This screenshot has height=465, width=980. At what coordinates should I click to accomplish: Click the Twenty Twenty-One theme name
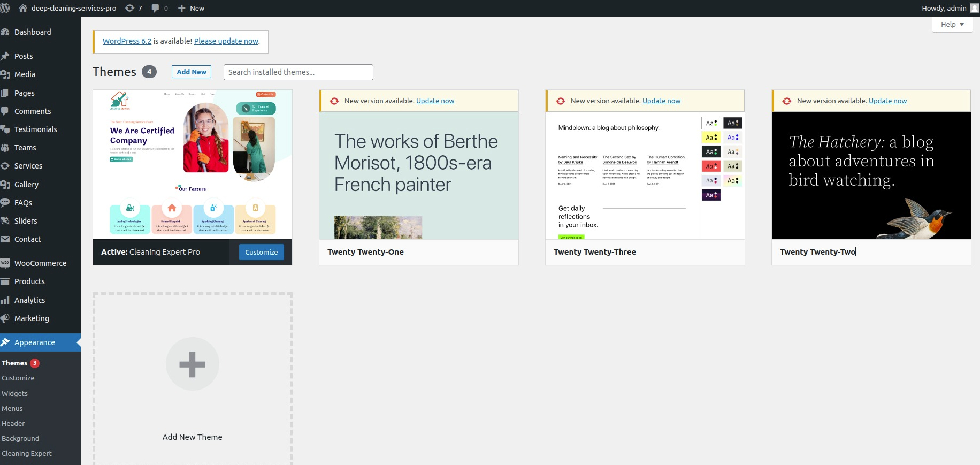coord(366,252)
